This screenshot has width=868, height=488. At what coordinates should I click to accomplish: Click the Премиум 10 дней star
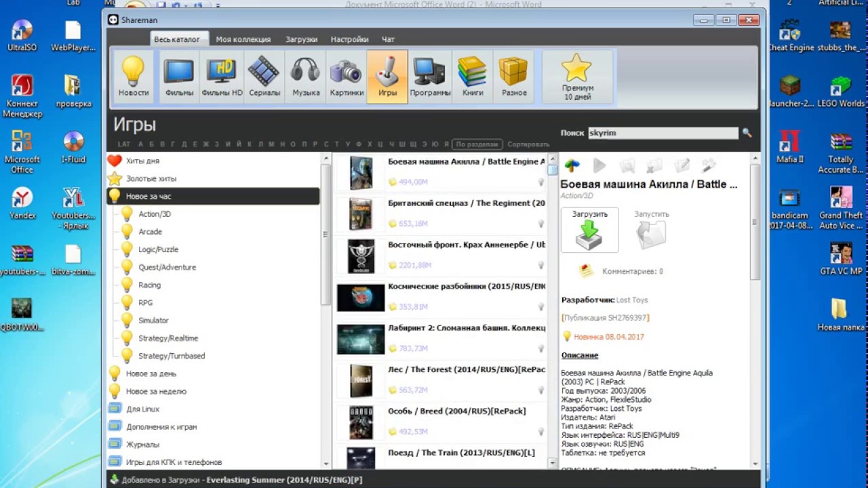(578, 77)
